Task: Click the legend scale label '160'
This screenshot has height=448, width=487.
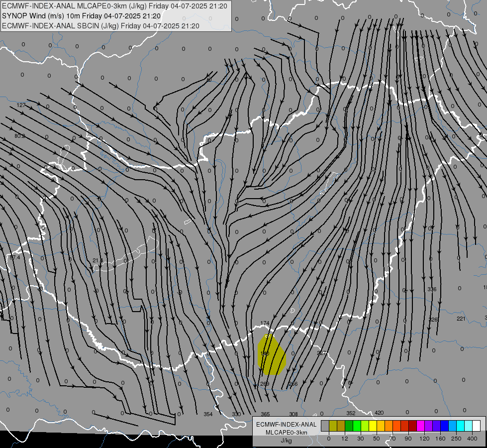Action: click(x=440, y=439)
